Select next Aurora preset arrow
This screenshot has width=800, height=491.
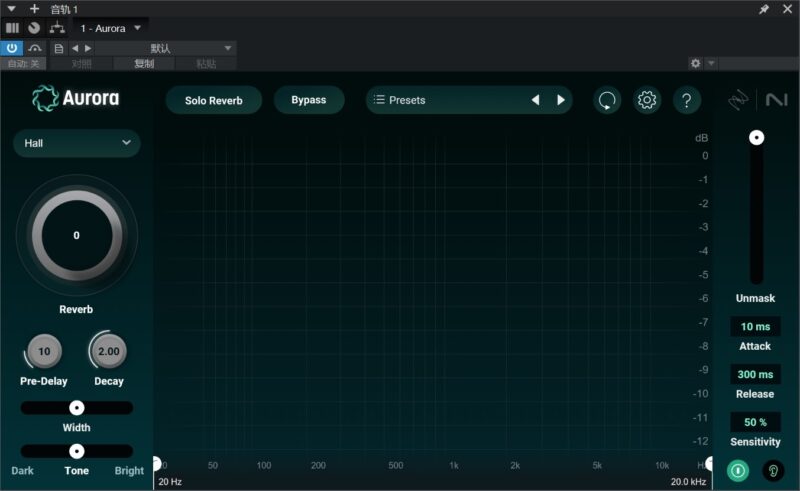561,100
